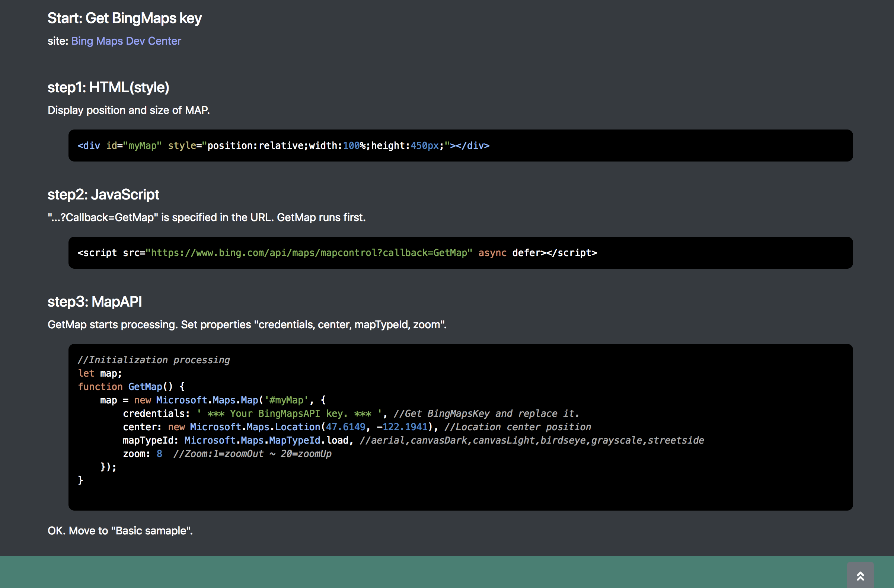Click the 'step3: MapAPI' heading
The width and height of the screenshot is (894, 588).
(x=95, y=301)
